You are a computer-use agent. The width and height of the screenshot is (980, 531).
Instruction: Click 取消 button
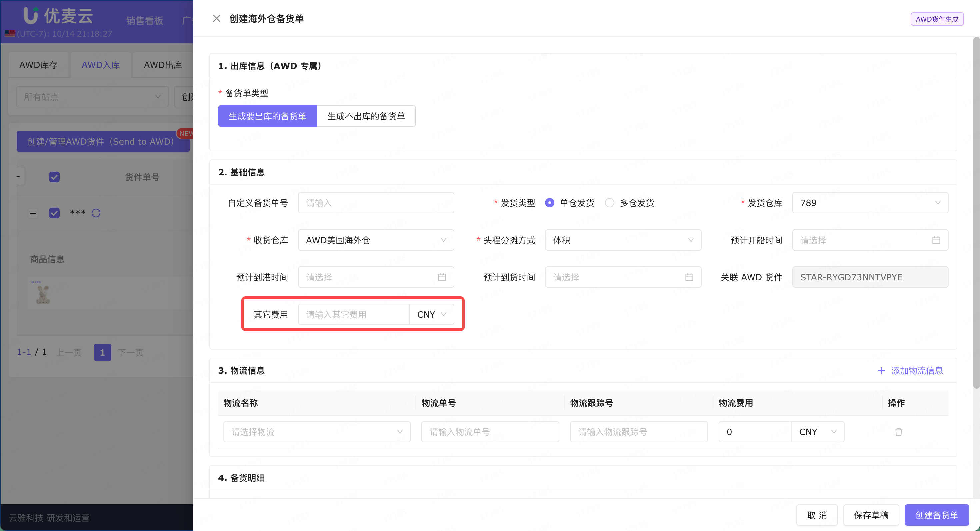817,515
